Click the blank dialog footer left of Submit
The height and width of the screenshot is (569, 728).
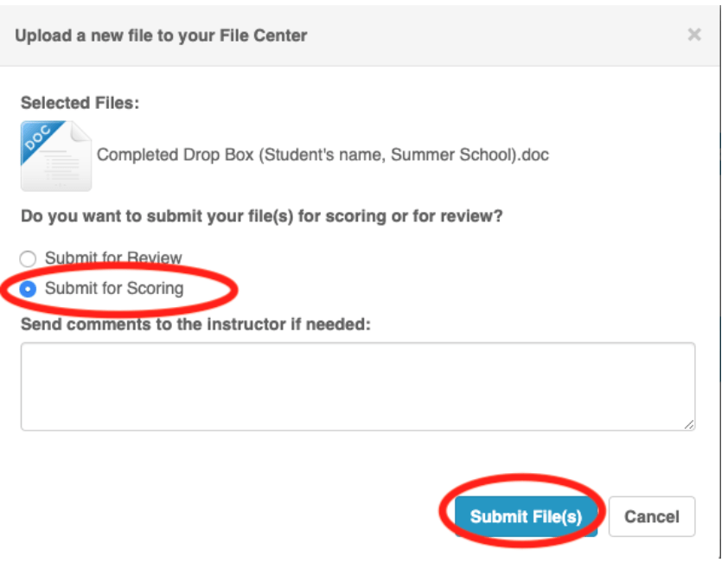pos(225,517)
